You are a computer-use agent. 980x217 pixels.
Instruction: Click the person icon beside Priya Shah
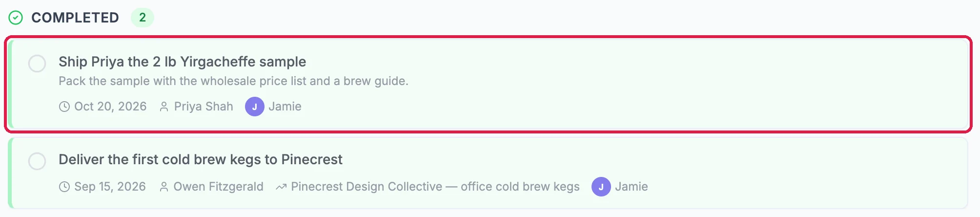click(x=164, y=107)
